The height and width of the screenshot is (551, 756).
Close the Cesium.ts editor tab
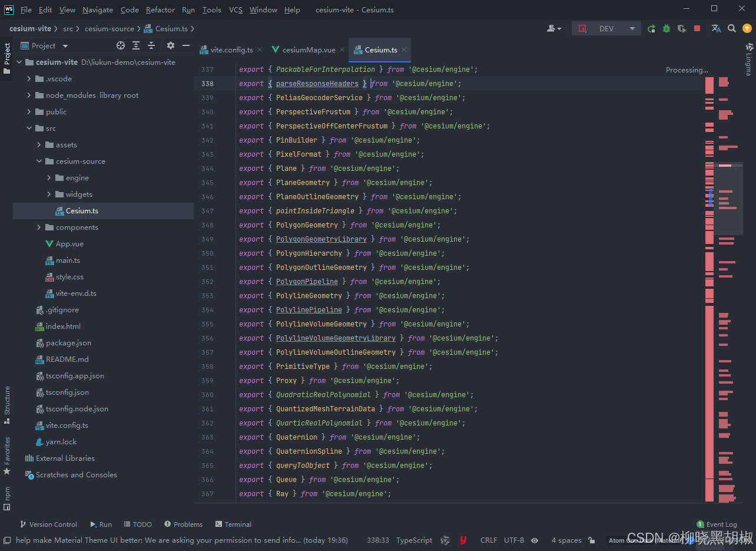404,50
